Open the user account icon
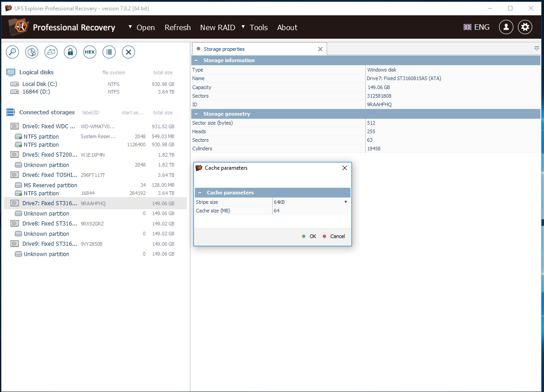544x392 pixels. 506,27
